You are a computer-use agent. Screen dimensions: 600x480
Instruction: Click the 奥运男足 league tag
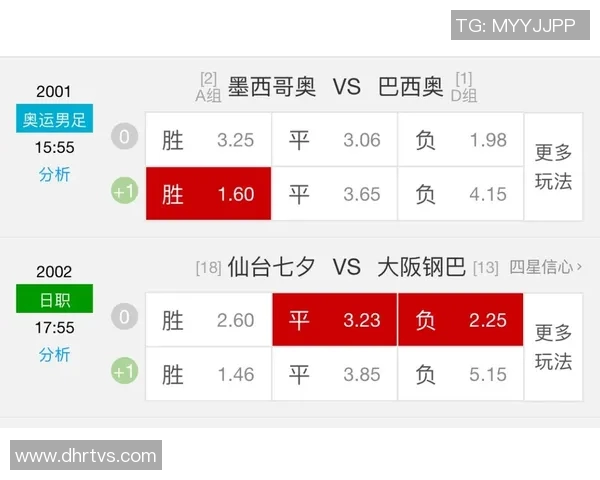(55, 120)
